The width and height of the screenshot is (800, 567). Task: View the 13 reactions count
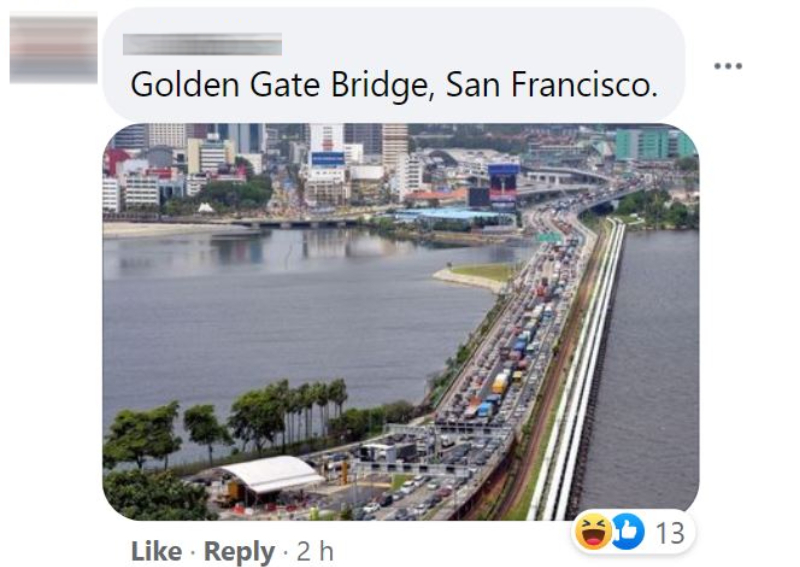click(x=670, y=533)
